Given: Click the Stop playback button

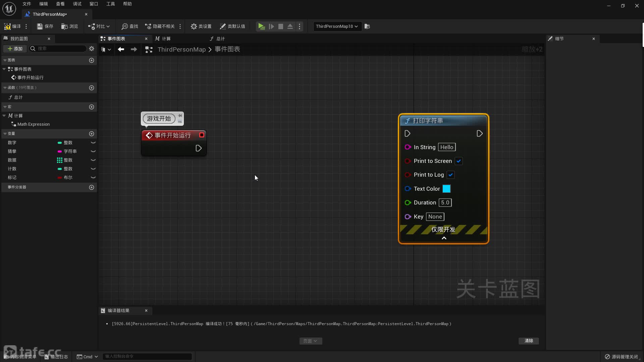Looking at the screenshot, I should click(281, 26).
